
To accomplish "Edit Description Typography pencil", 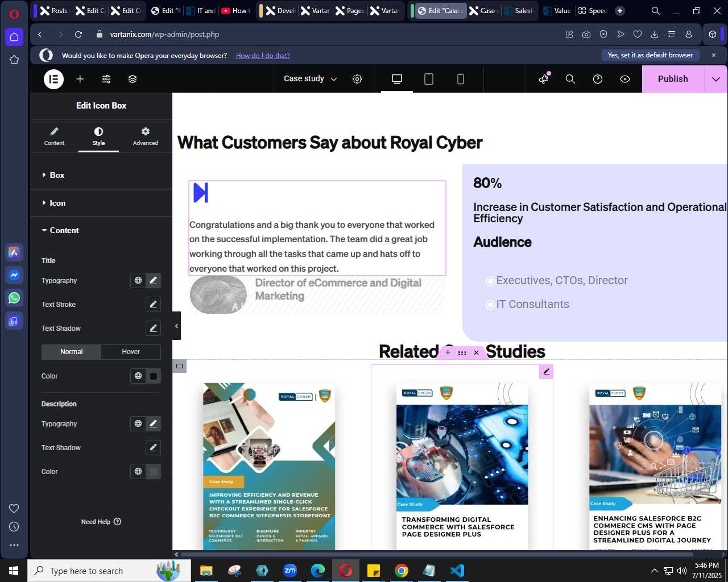I will 153,424.
